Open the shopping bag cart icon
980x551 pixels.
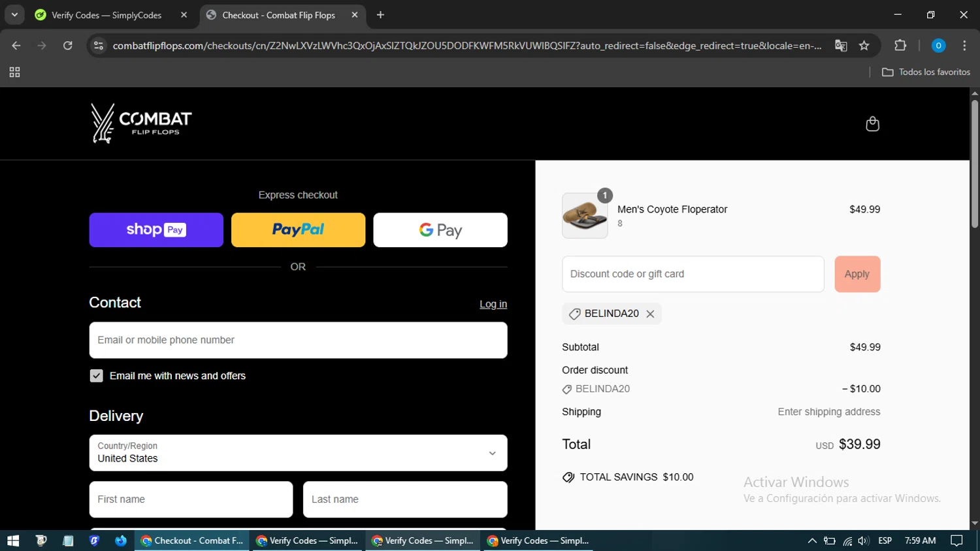coord(872,124)
